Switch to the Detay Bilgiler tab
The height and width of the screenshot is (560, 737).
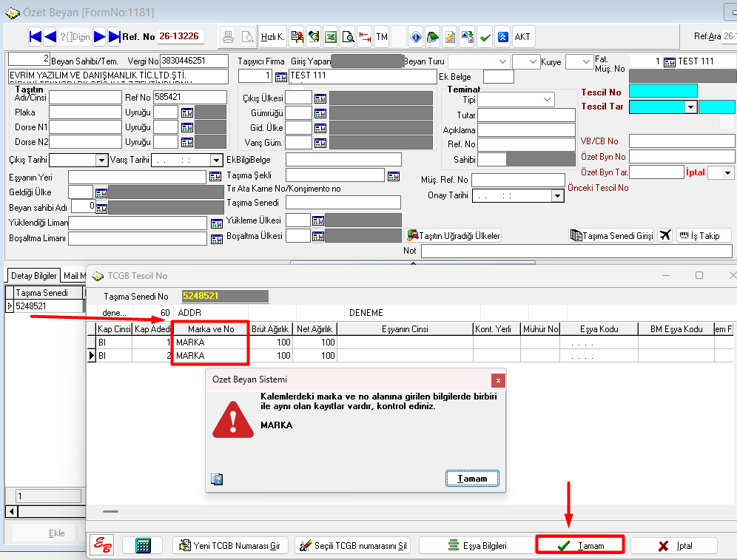34,276
